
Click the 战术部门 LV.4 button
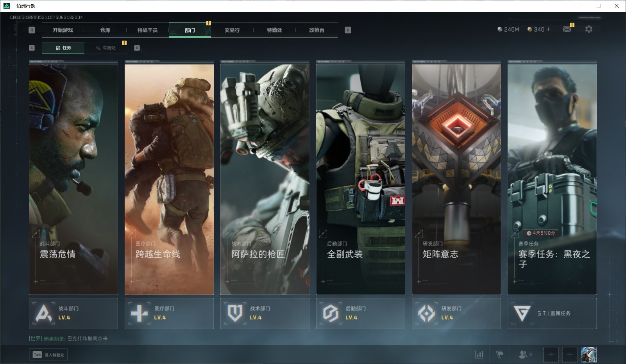pos(265,313)
